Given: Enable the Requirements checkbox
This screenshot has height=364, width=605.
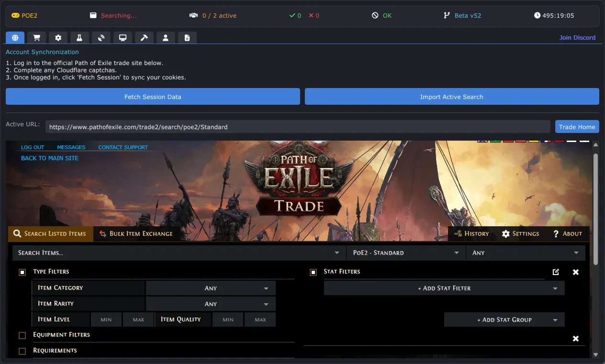Looking at the screenshot, I should pos(22,351).
